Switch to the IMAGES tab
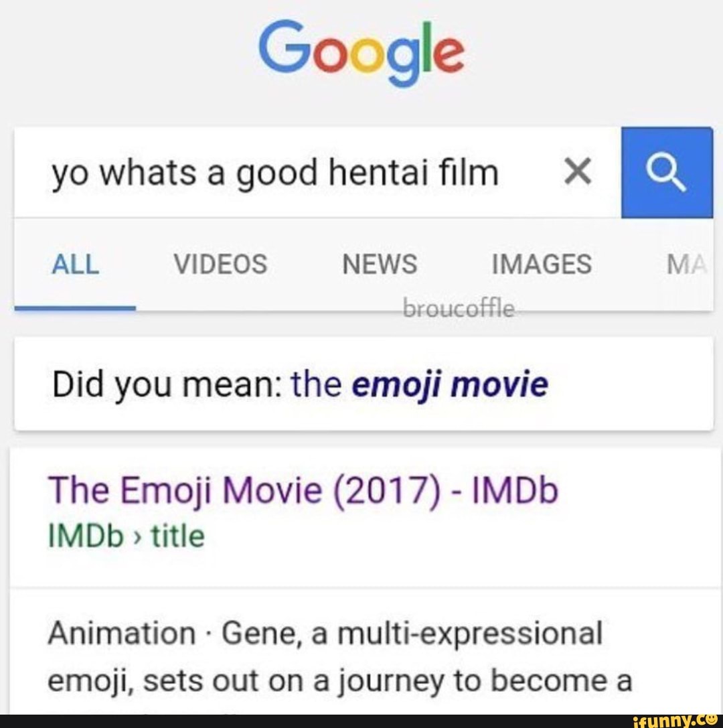Viewport: 723px width, 728px height. (542, 264)
